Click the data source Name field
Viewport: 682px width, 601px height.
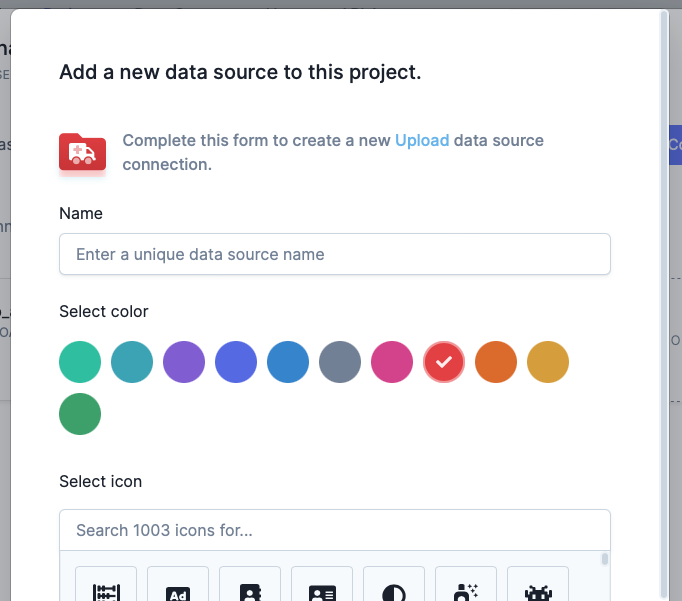pos(335,254)
